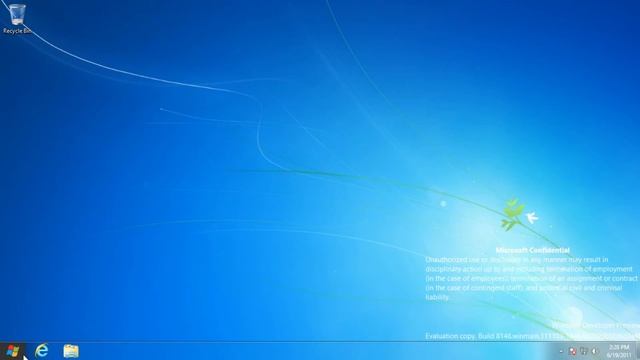Show hidden icons in the system tray
The width and height of the screenshot is (640, 360).
[x=561, y=351]
